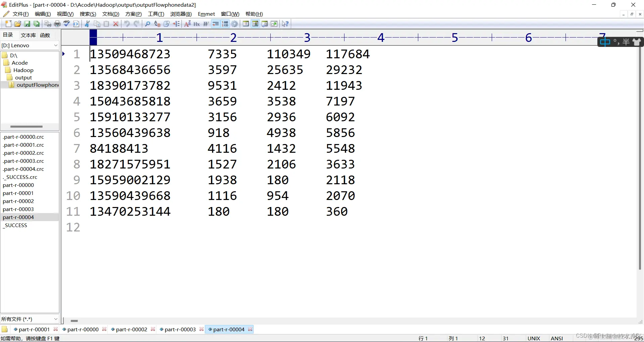This screenshot has height=342, width=644.
Task: Select .part-r-00002.crc in the file list
Action: click(x=23, y=153)
